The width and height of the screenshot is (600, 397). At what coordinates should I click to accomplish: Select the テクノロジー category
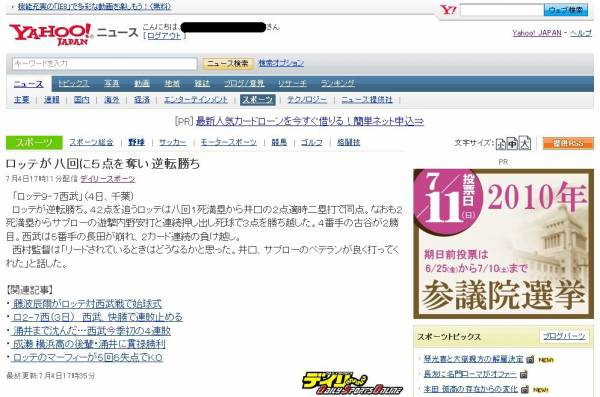coord(307,100)
